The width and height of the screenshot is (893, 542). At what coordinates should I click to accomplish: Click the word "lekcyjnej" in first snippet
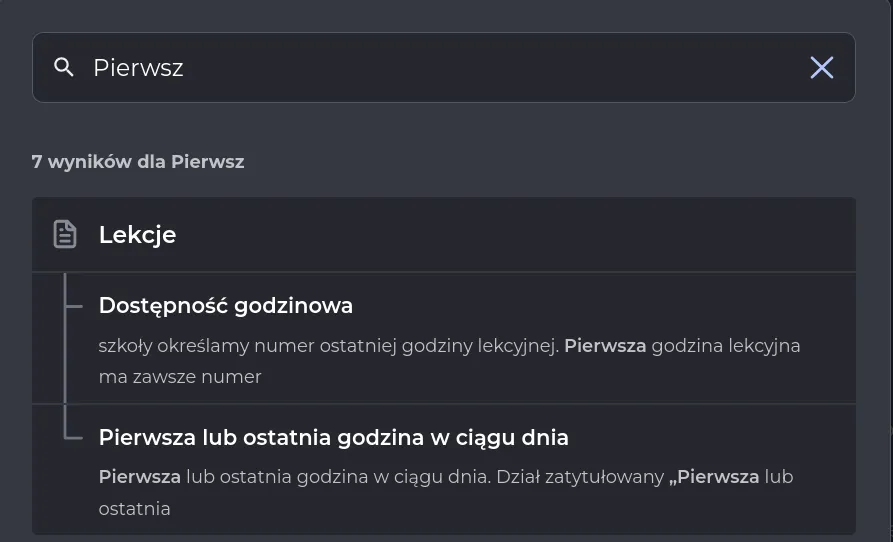517,346
